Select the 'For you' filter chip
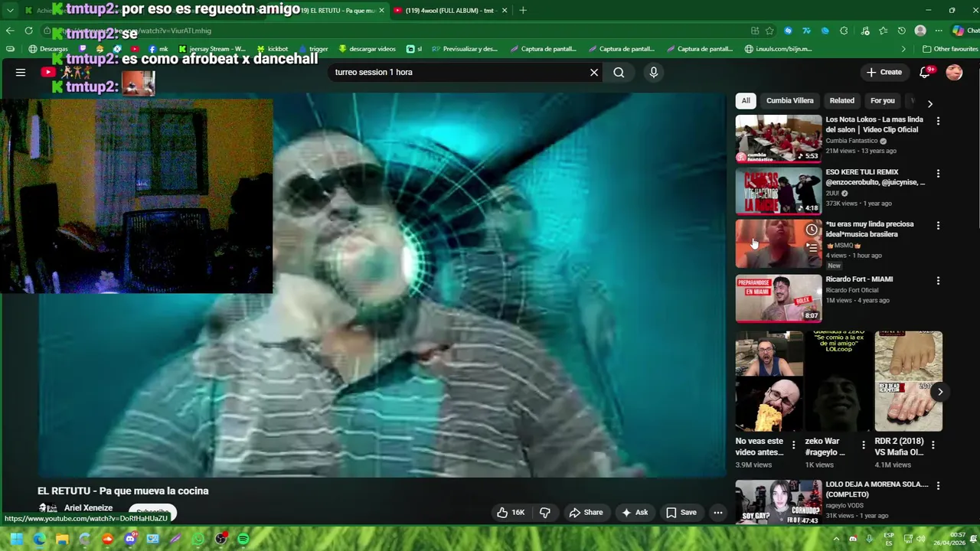This screenshot has height=551, width=980. (882, 100)
